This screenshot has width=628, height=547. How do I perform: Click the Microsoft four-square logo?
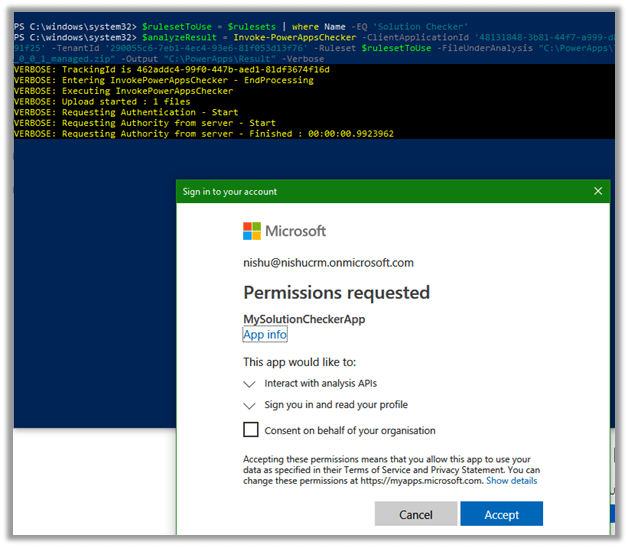[x=252, y=231]
